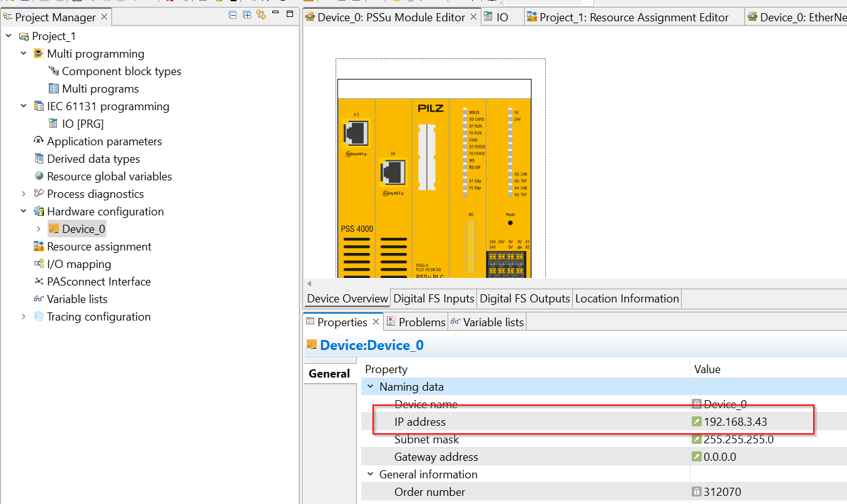Click the IEC 61131 programming icon

click(x=39, y=106)
